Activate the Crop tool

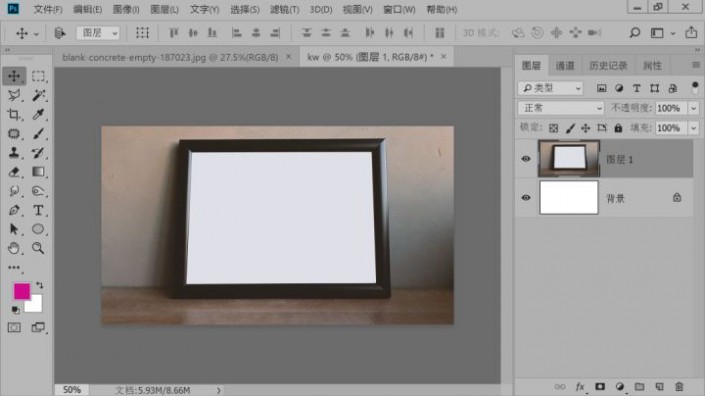point(14,115)
